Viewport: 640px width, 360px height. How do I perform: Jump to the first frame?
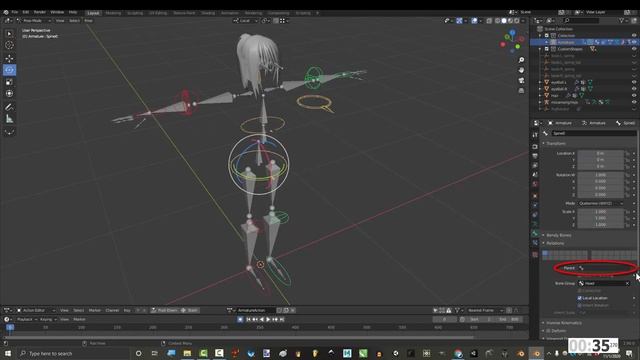click(248, 319)
